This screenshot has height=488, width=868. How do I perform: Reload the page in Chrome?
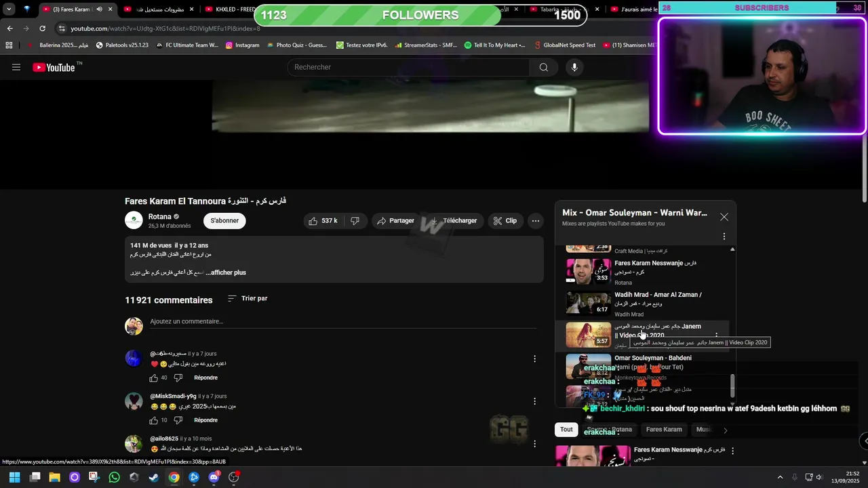[x=42, y=28]
